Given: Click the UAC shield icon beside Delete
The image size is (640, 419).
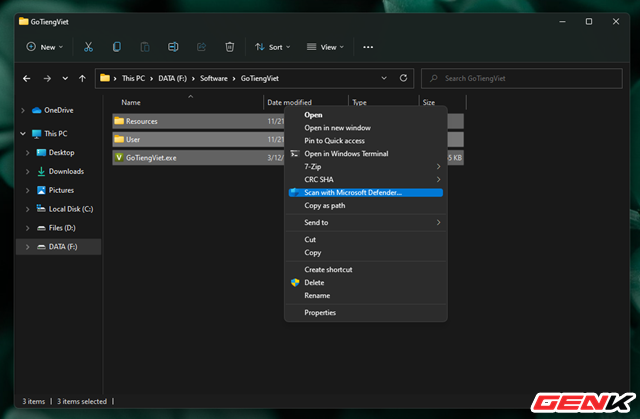Looking at the screenshot, I should pyautogui.click(x=295, y=282).
